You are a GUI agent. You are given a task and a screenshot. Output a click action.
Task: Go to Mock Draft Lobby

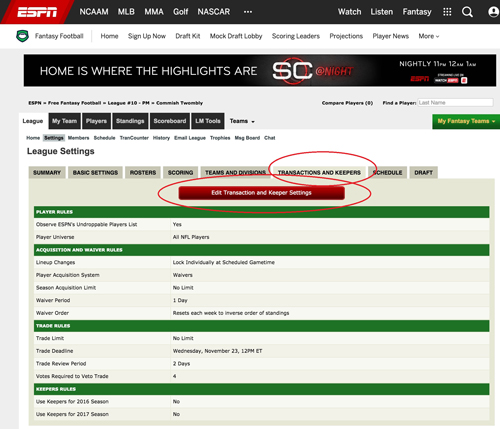click(x=236, y=36)
